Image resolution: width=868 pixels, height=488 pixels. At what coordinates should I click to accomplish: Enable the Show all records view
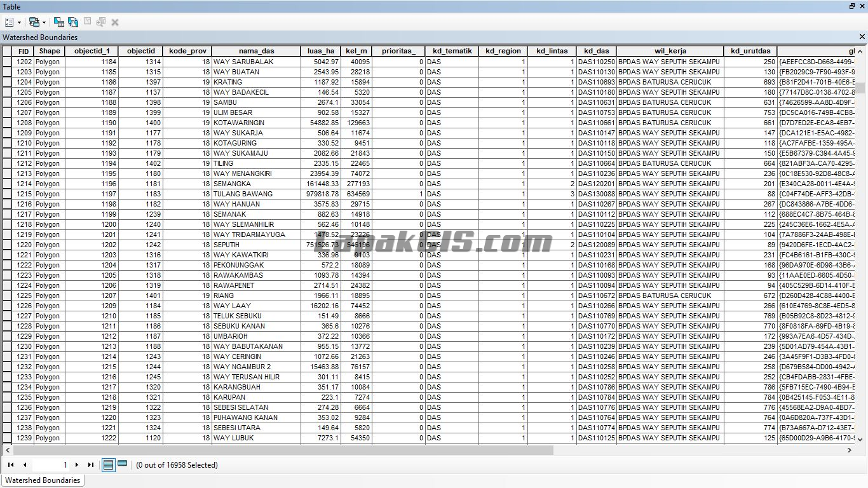(109, 465)
